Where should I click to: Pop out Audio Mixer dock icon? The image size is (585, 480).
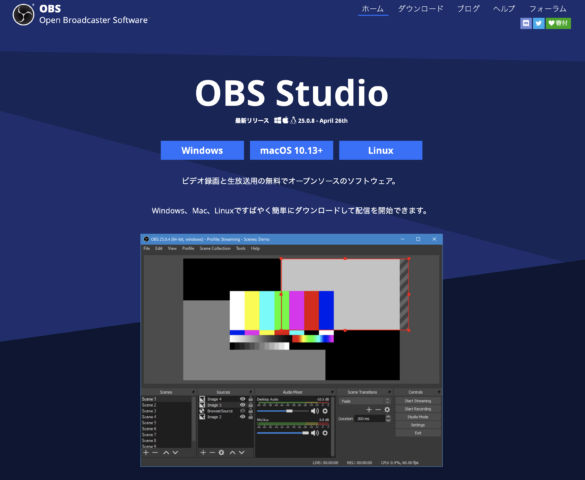point(332,392)
